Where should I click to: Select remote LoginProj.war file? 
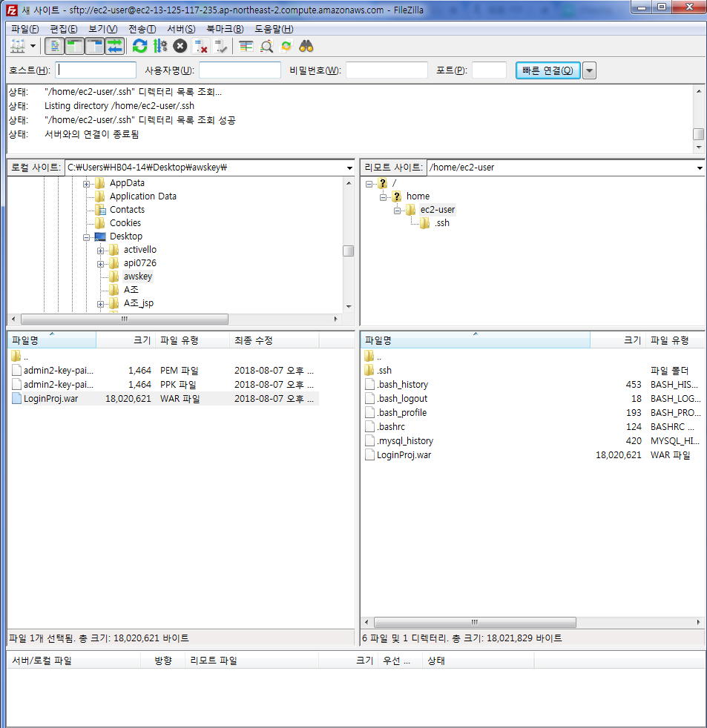pyautogui.click(x=533, y=455)
